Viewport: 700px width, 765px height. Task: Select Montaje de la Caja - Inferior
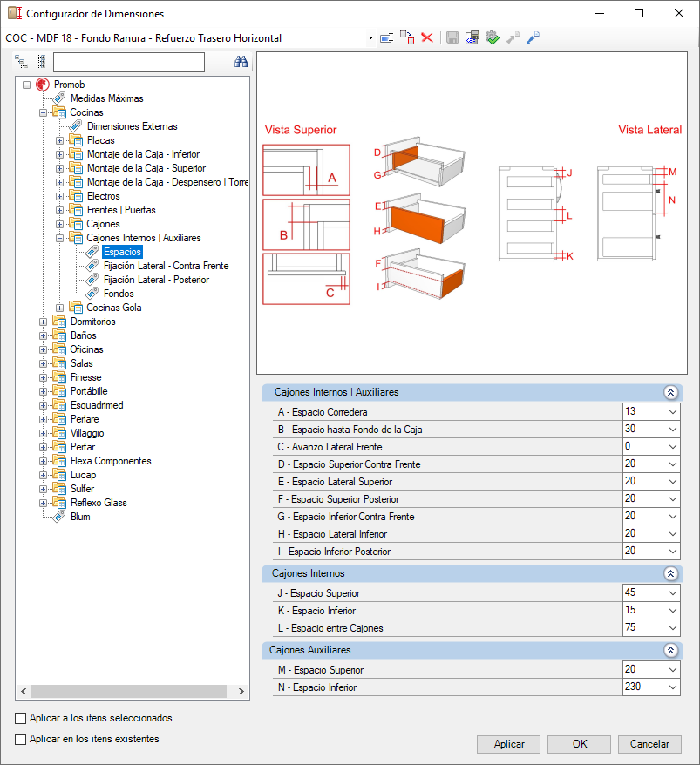point(143,154)
